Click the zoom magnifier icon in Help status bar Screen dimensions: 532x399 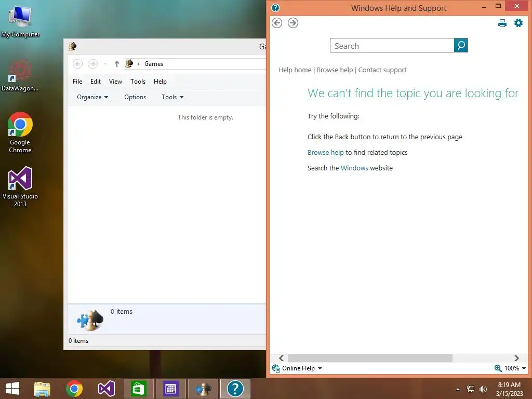pyautogui.click(x=498, y=368)
